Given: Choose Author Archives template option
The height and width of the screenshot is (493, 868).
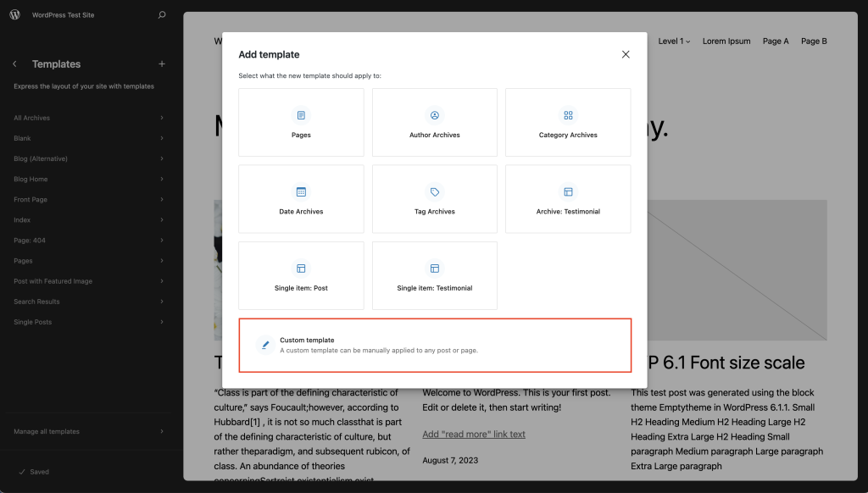Looking at the screenshot, I should tap(434, 123).
